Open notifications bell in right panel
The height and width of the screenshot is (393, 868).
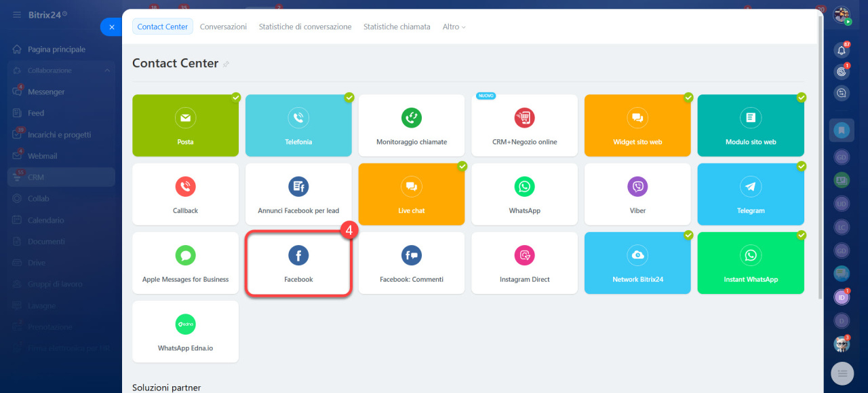click(842, 50)
